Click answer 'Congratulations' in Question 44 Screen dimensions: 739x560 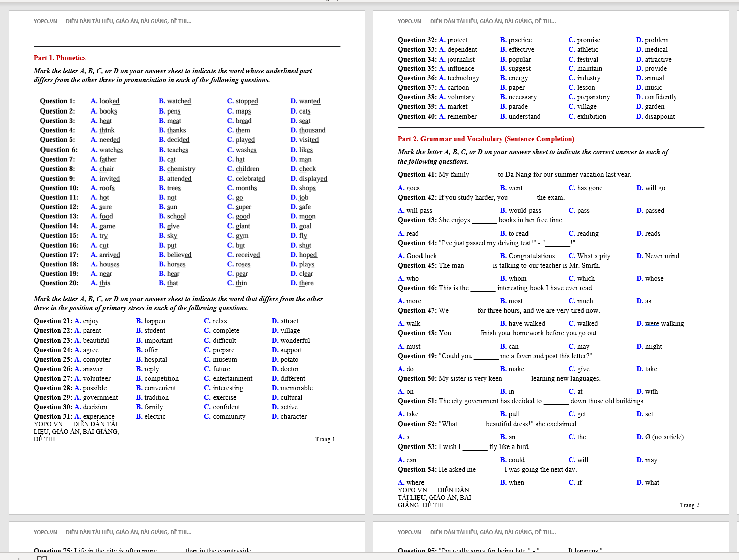pos(532,256)
